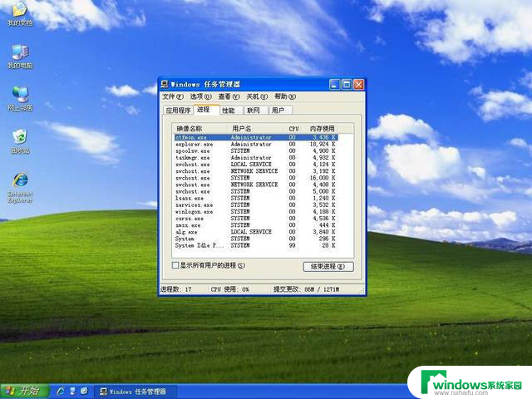This screenshot has height=399, width=532.
Task: Minimize the Task Manager window
Action: tap(334, 85)
